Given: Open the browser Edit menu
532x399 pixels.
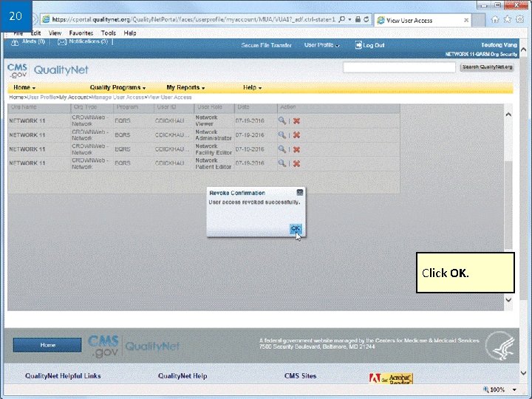Looking at the screenshot, I should [35, 33].
